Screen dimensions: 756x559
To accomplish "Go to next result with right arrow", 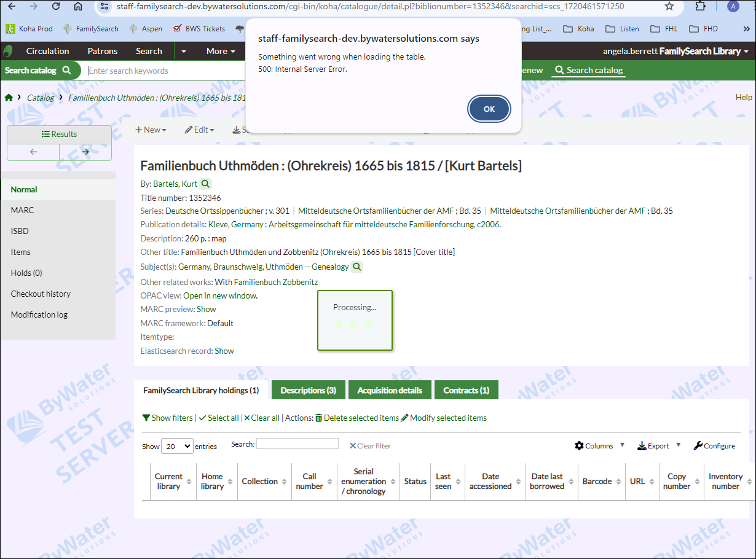I will (85, 152).
